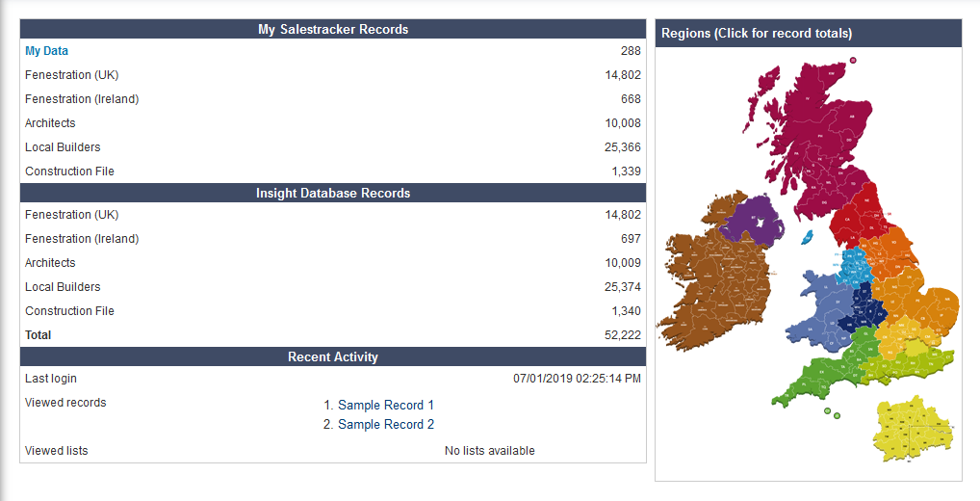Viewport: 980px width, 501px height.
Task: Open the My Data link
Action: tap(46, 51)
